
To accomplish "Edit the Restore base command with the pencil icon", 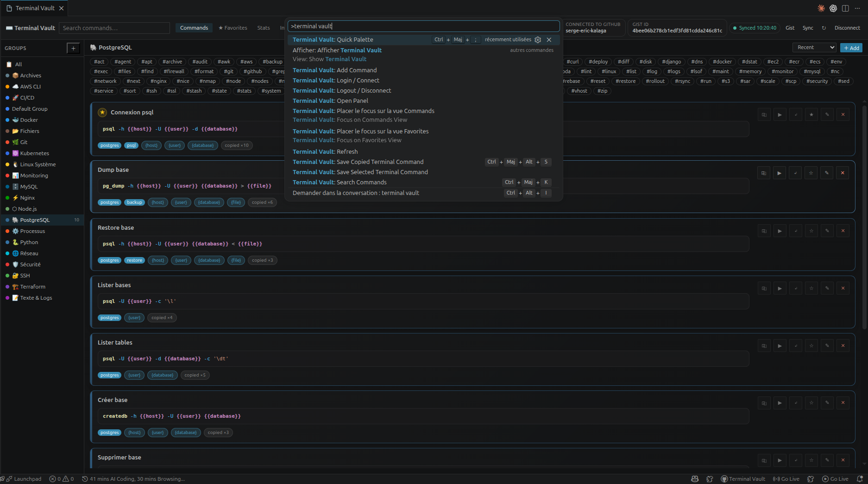I will point(827,231).
